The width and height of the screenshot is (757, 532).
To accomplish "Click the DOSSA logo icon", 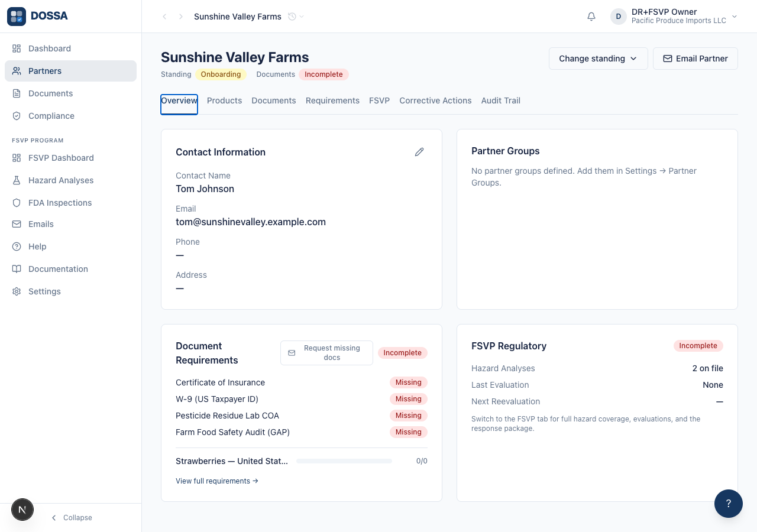I will click(17, 17).
